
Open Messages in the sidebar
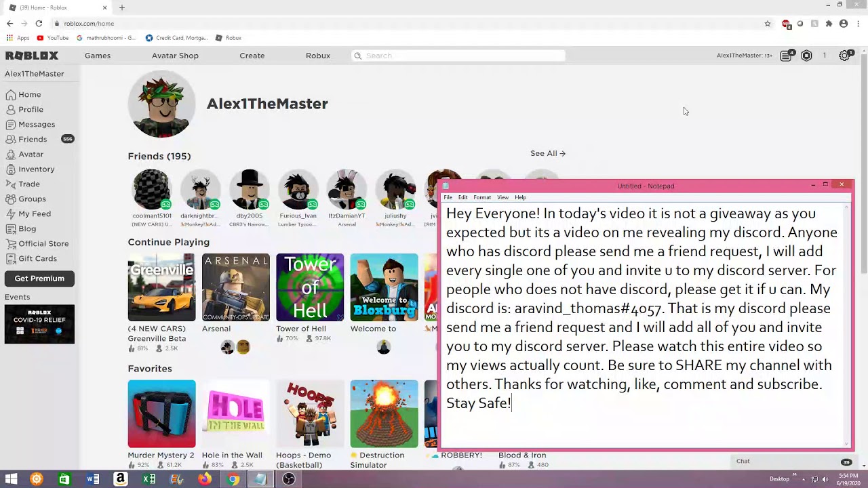30,124
